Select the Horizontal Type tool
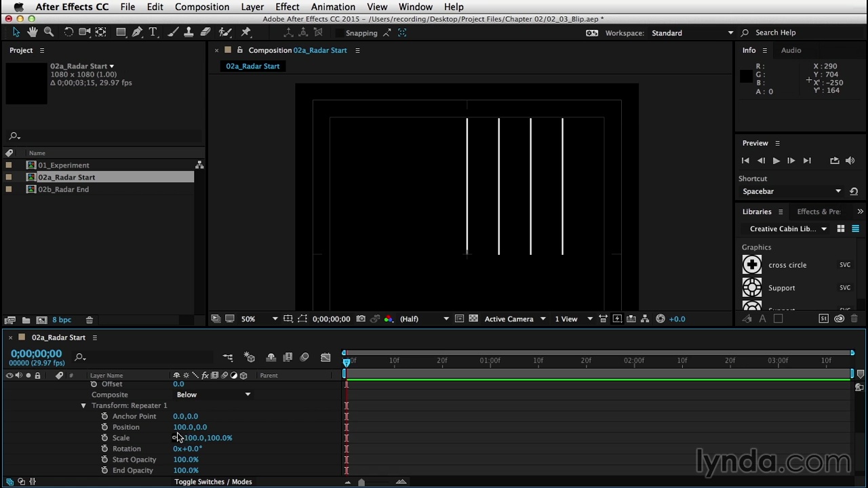 point(153,32)
